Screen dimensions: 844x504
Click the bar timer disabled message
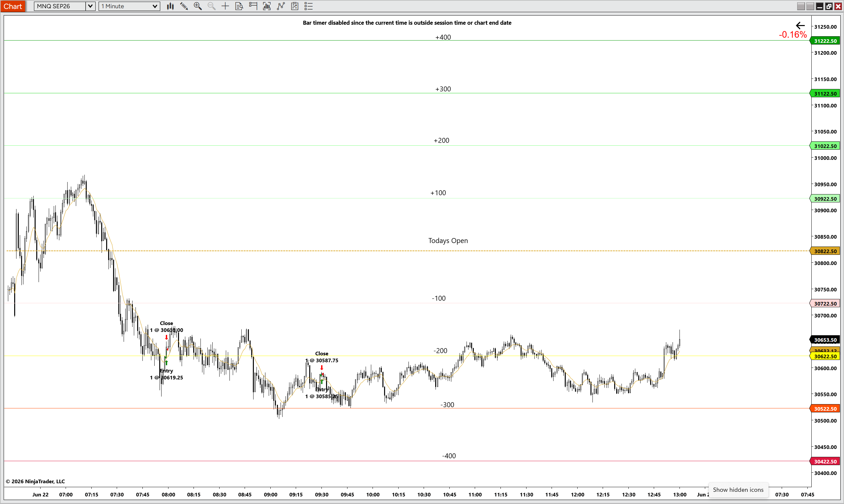point(407,23)
